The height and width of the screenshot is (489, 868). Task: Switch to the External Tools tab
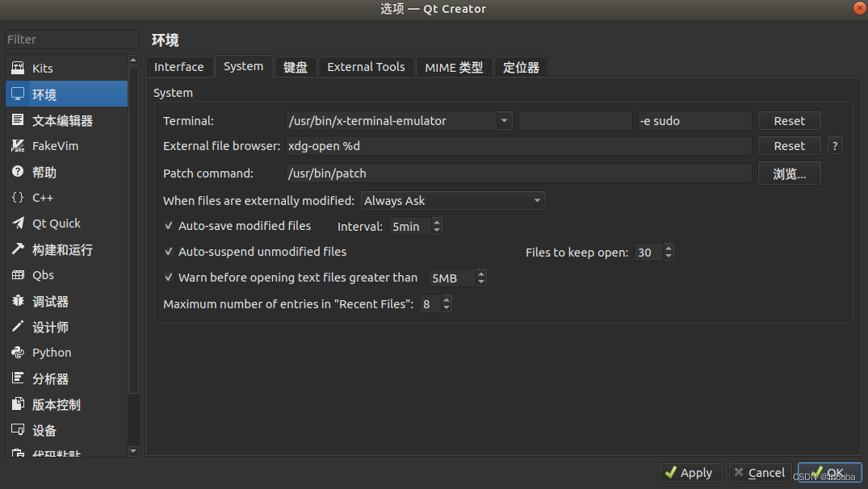(x=366, y=67)
